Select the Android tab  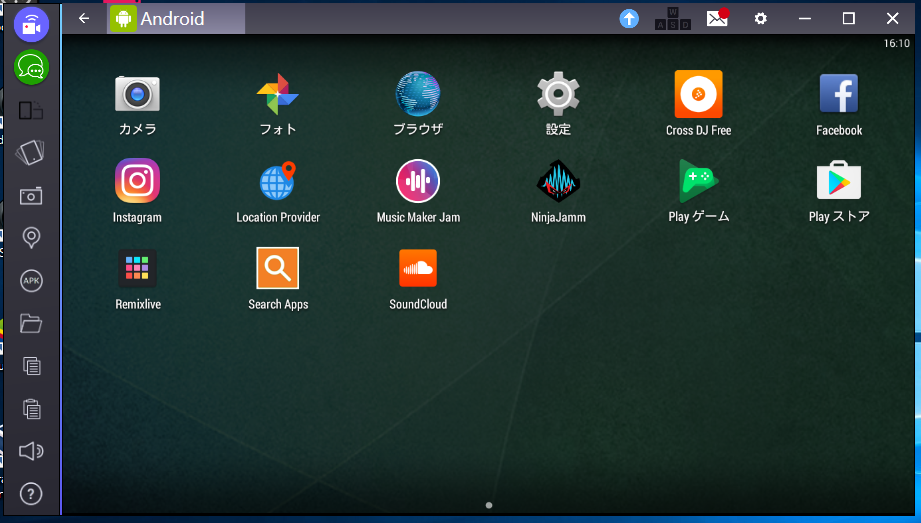pyautogui.click(x=176, y=19)
